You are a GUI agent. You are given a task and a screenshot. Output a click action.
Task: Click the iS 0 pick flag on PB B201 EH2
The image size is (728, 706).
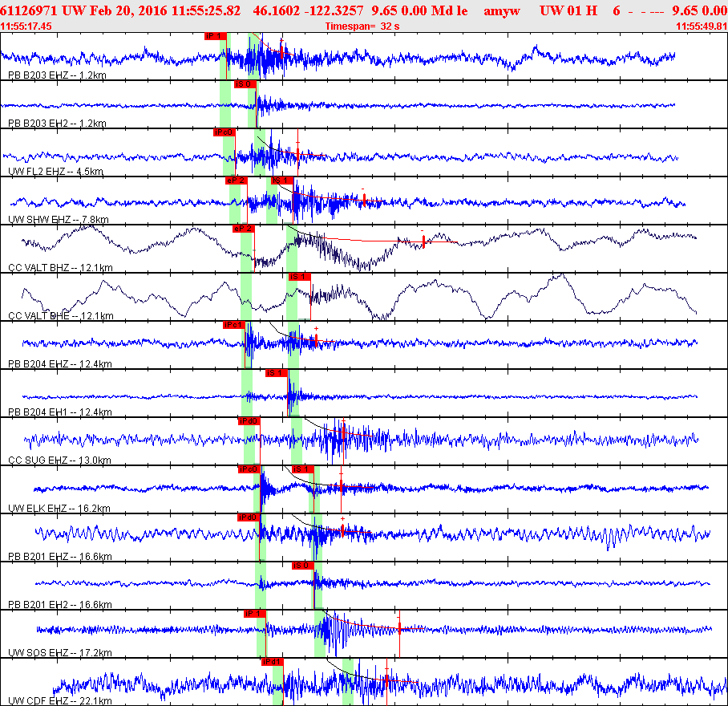[303, 566]
